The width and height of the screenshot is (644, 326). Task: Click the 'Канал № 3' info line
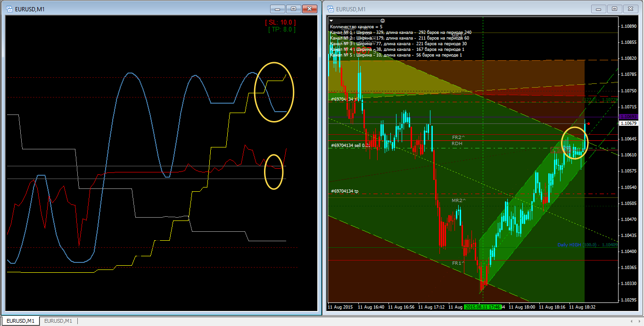point(398,44)
